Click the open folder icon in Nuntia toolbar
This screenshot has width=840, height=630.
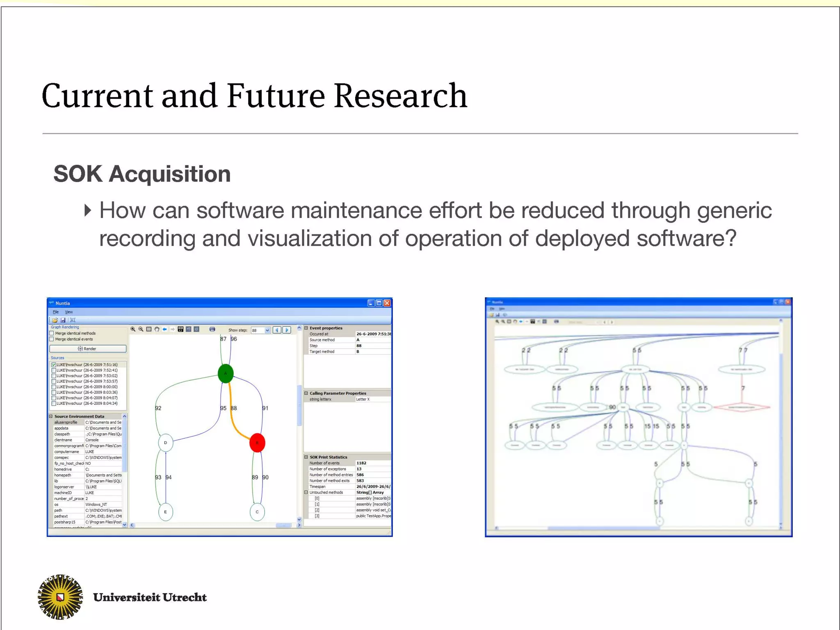(55, 320)
